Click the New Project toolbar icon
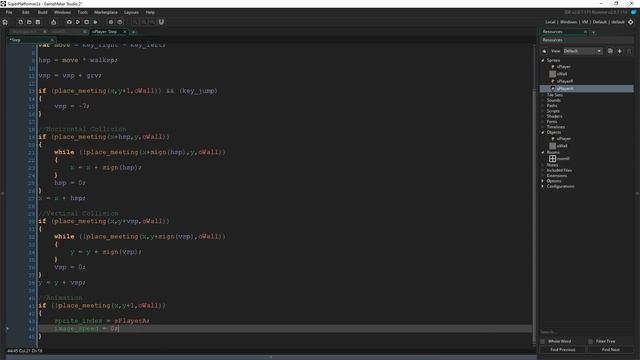The height and width of the screenshot is (360, 640). 20,22
